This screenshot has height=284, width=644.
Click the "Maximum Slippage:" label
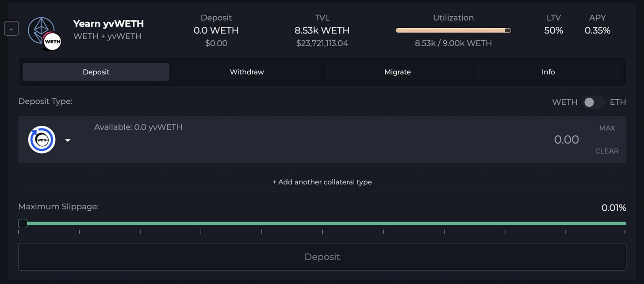[58, 206]
